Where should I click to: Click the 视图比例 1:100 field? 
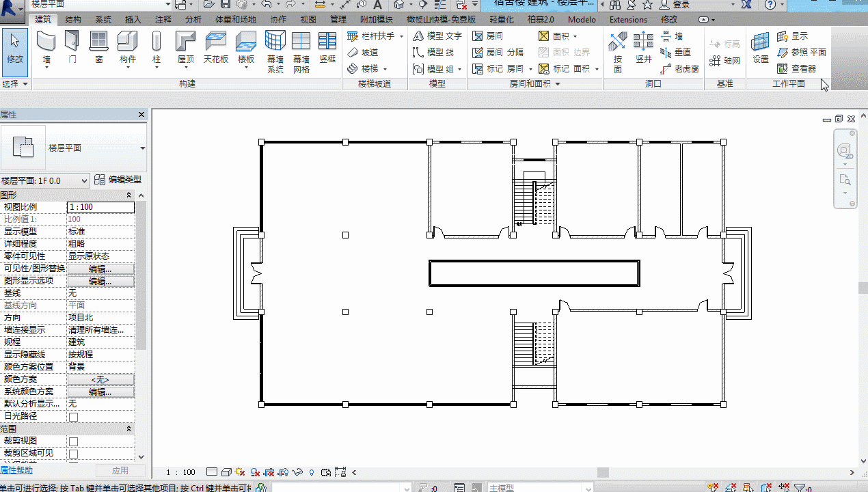[x=100, y=207]
